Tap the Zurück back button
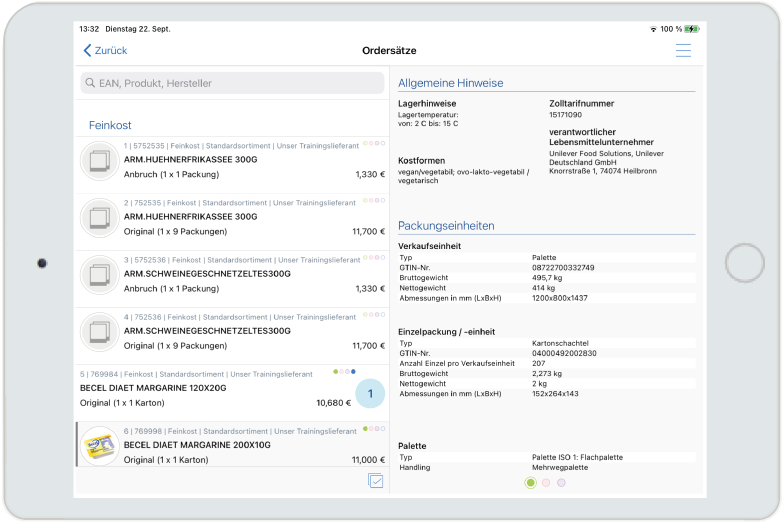Image resolution: width=782 pixels, height=522 pixels. (x=105, y=51)
